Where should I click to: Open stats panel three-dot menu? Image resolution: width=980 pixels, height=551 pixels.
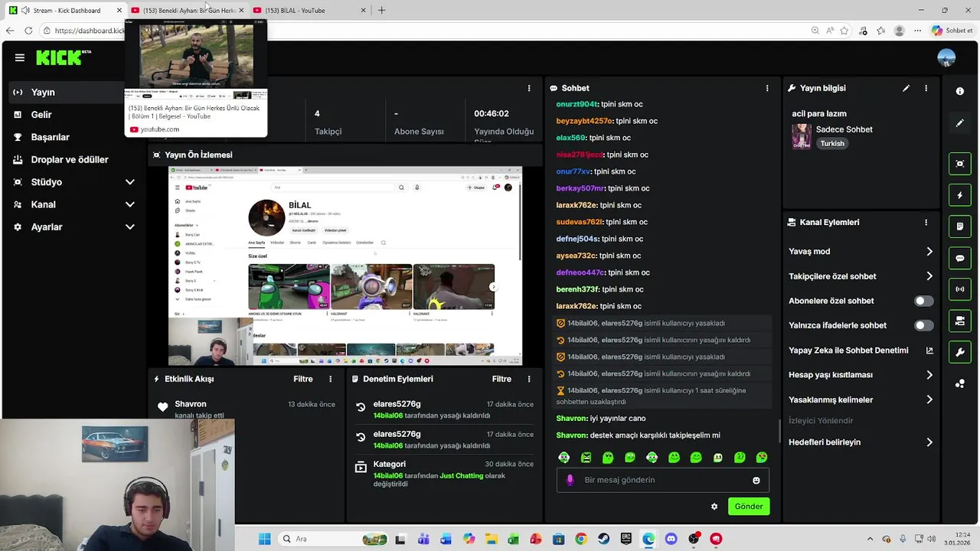click(528, 88)
